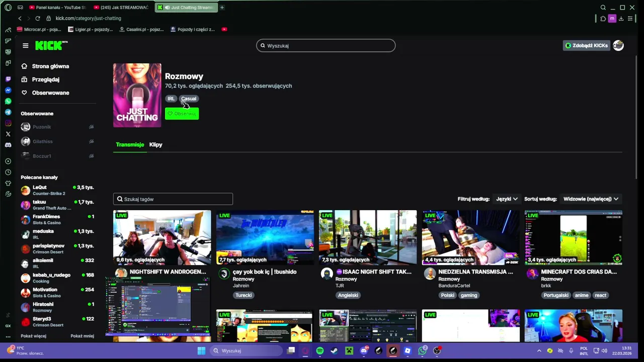
Task: Open Minecraft from the taskbar
Action: 349,350
